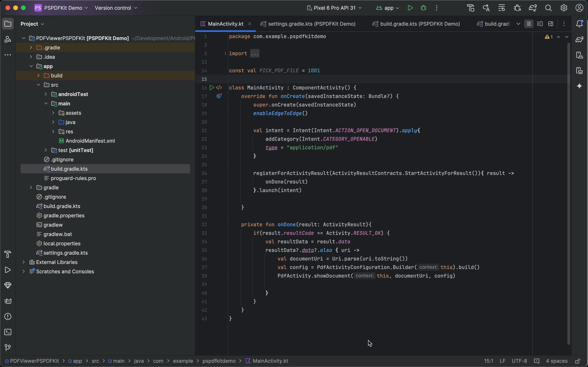Open the Device Manager panel
588x367 pixels.
(x=580, y=55)
